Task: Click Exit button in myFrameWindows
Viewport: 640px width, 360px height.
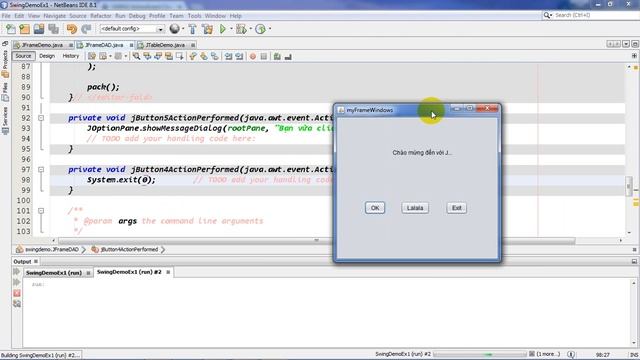Action: [456, 208]
